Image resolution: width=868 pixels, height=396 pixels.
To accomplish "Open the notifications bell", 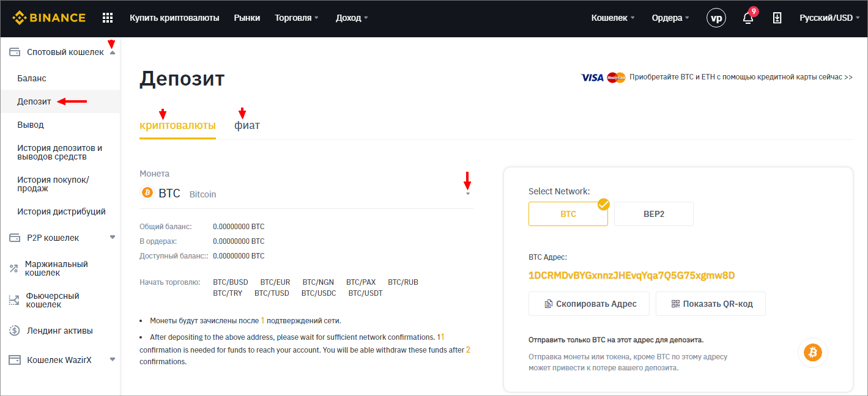I will point(748,18).
